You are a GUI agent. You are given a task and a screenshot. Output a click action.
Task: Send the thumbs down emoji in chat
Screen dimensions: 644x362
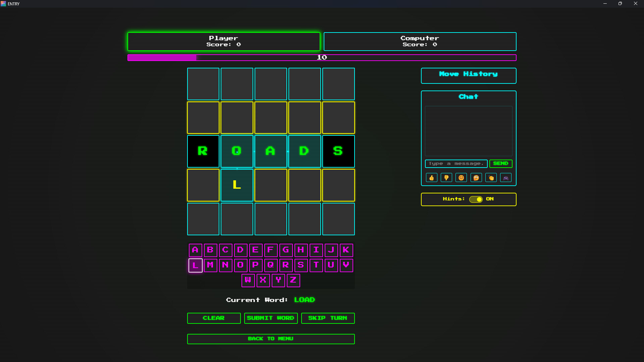pos(446,178)
